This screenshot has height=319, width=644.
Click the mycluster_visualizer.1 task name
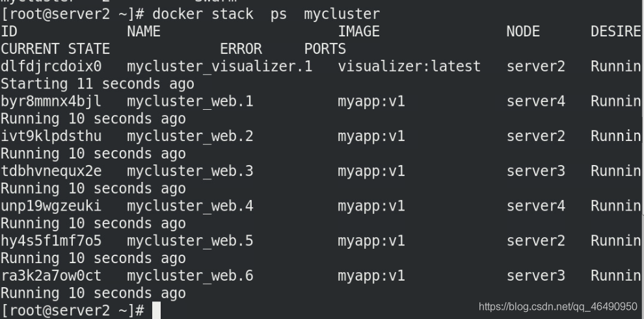coord(220,66)
